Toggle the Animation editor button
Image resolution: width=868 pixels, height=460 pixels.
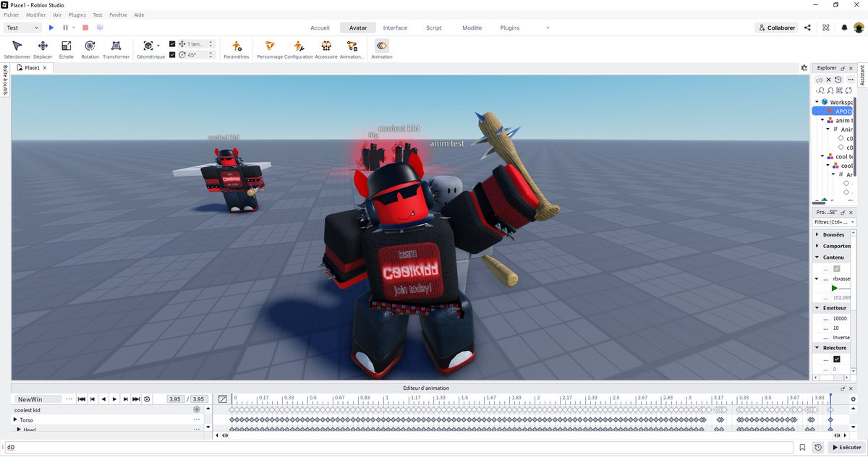382,48
